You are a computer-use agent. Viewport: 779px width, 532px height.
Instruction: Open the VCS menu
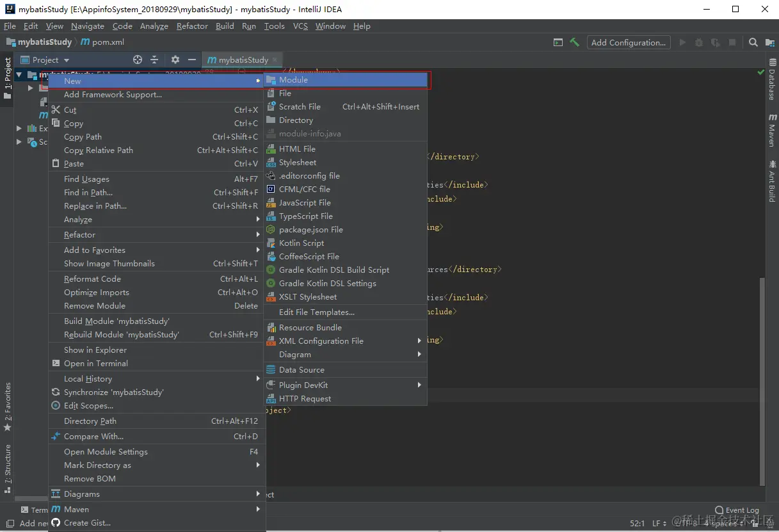coord(300,26)
